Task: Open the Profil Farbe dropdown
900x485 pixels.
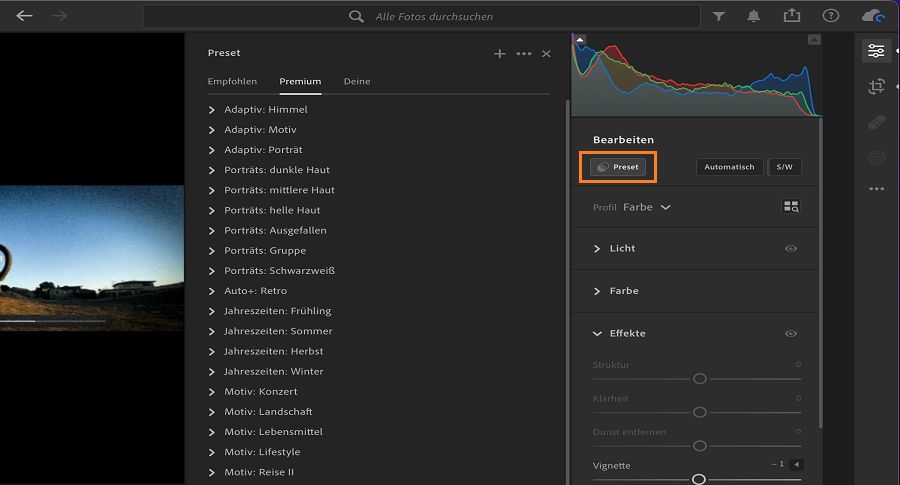Action: pos(646,207)
